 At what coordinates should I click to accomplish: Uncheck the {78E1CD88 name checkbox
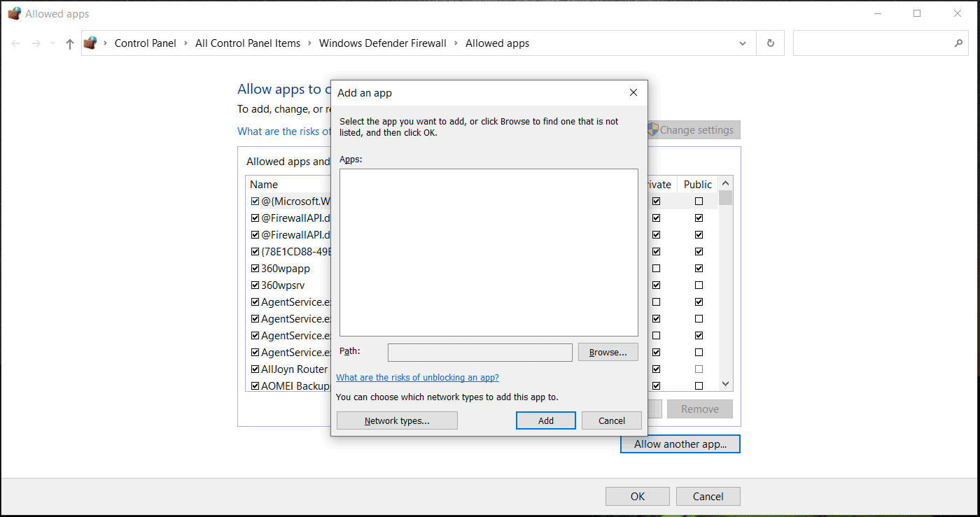[x=255, y=252]
